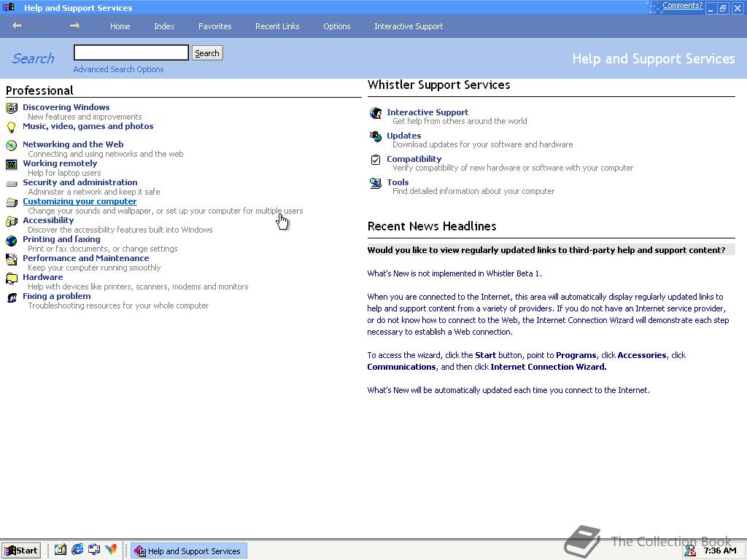Open the Hardware link
747x560 pixels.
43,277
